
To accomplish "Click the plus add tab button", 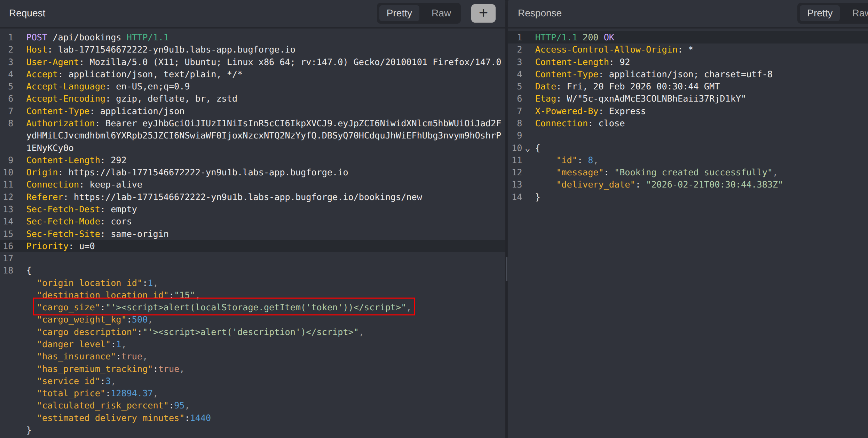I will pyautogui.click(x=483, y=13).
